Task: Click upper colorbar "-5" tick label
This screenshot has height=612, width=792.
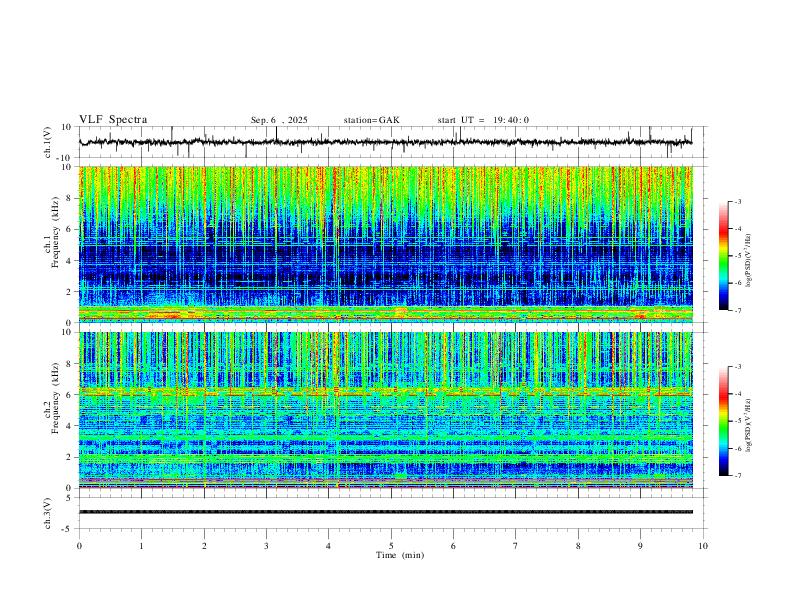Action: pos(738,256)
